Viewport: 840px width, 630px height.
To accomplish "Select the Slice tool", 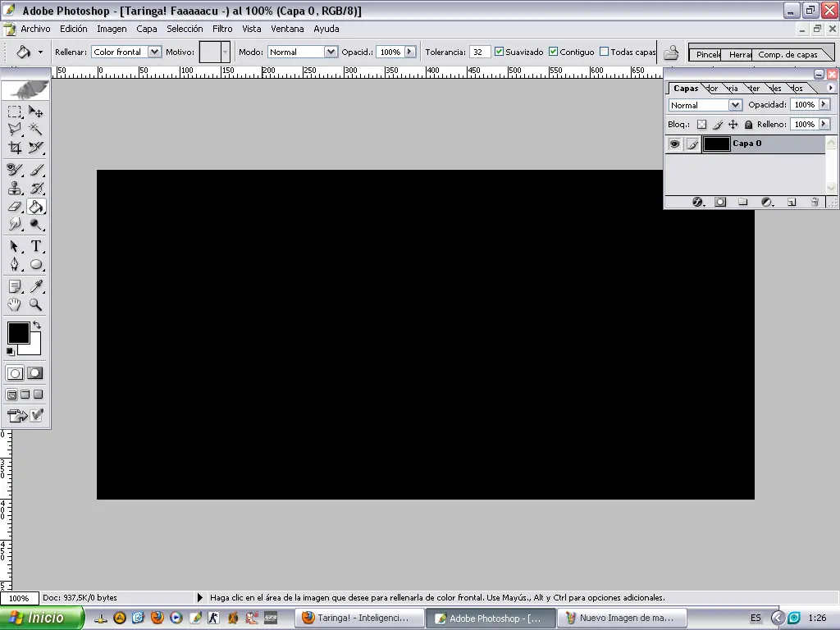I will (x=36, y=148).
